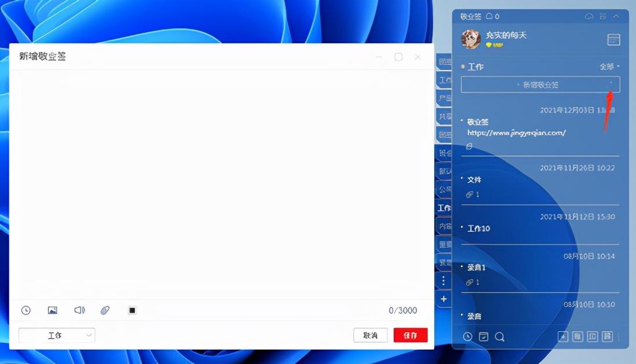Open the 工作 category dropdown in the new note window

click(x=57, y=335)
